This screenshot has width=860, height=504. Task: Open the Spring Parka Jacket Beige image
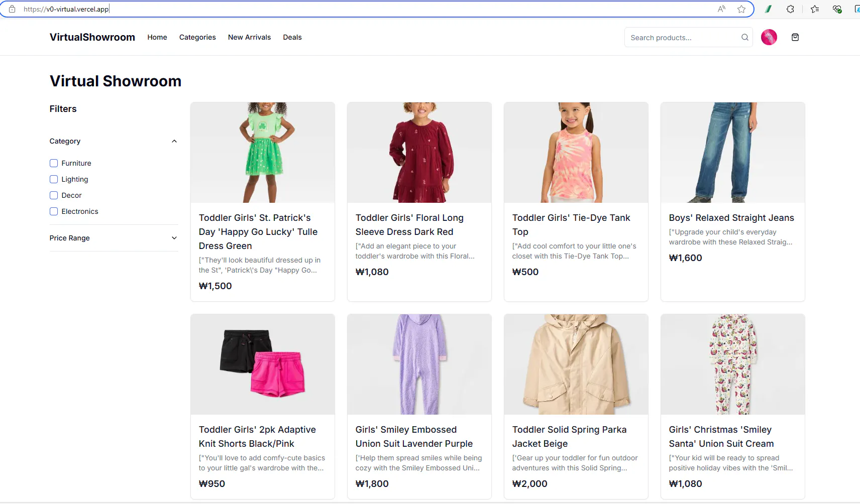pyautogui.click(x=576, y=364)
